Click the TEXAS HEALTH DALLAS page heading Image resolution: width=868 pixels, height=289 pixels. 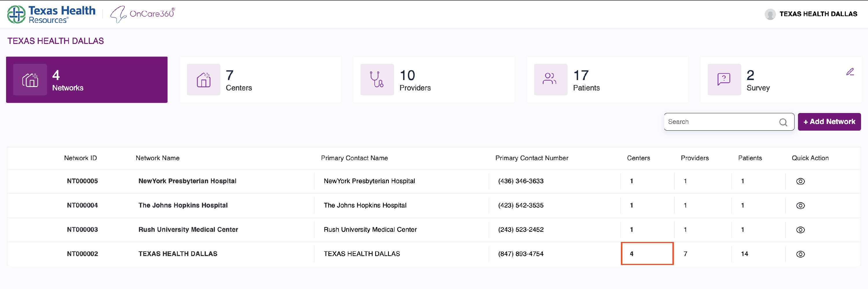click(x=56, y=41)
